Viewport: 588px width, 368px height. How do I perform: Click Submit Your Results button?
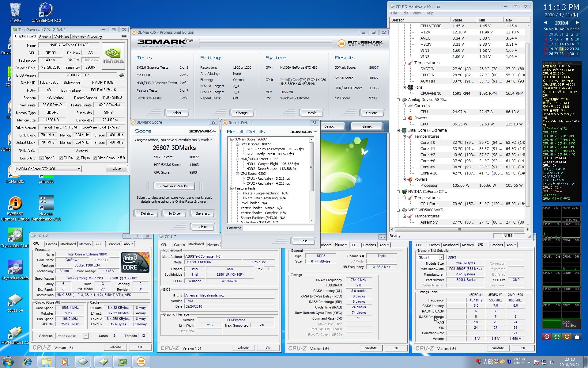174,186
